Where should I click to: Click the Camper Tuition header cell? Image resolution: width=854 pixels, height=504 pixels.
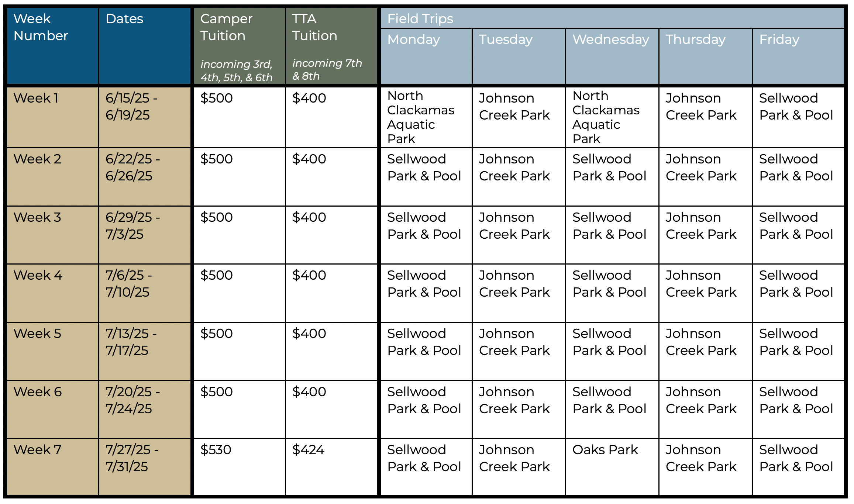pyautogui.click(x=240, y=46)
